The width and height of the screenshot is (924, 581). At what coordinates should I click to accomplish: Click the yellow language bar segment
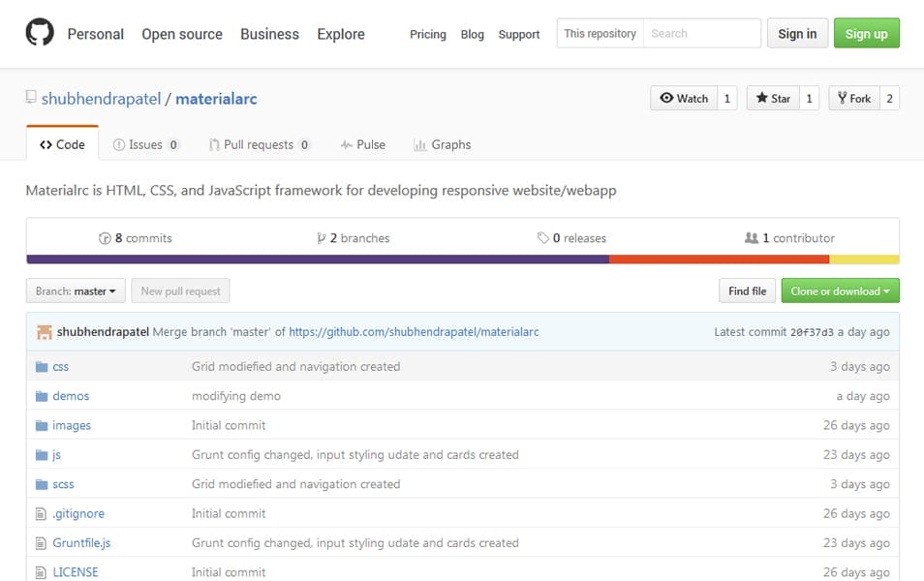pos(864,260)
